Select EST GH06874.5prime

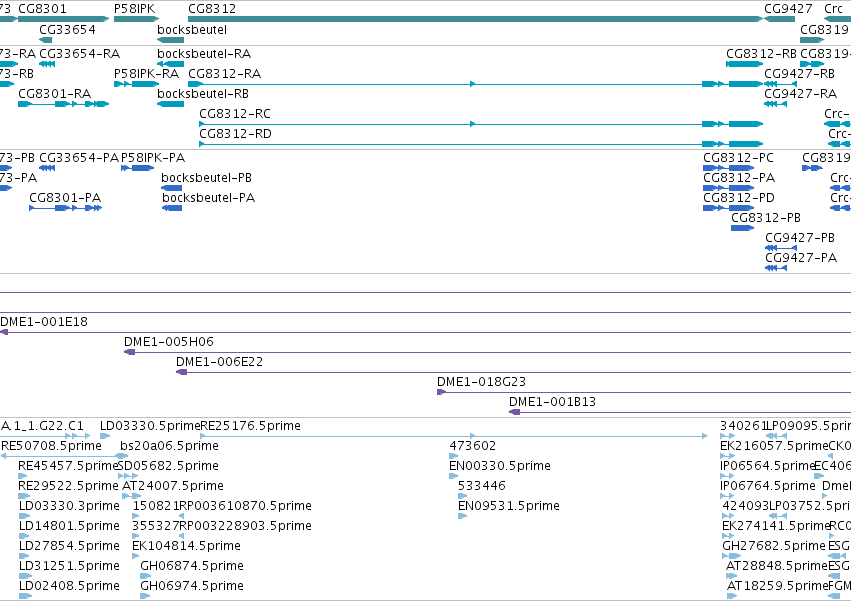(145, 577)
